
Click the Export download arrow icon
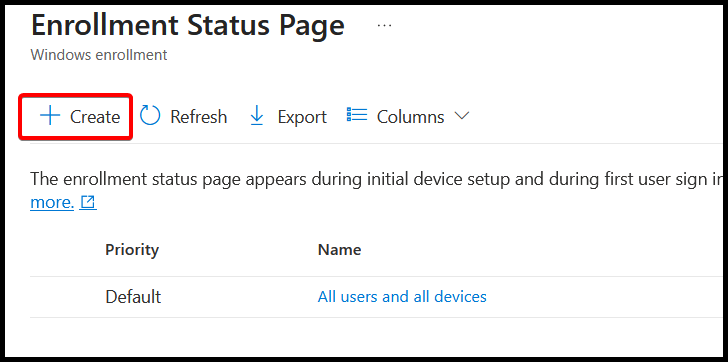pyautogui.click(x=257, y=116)
